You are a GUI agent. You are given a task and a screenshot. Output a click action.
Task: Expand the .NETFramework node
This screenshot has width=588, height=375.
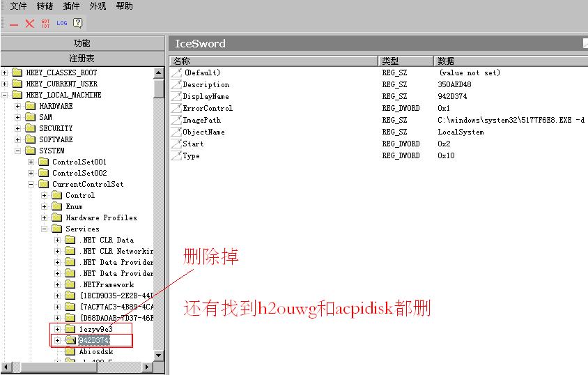click(x=57, y=284)
